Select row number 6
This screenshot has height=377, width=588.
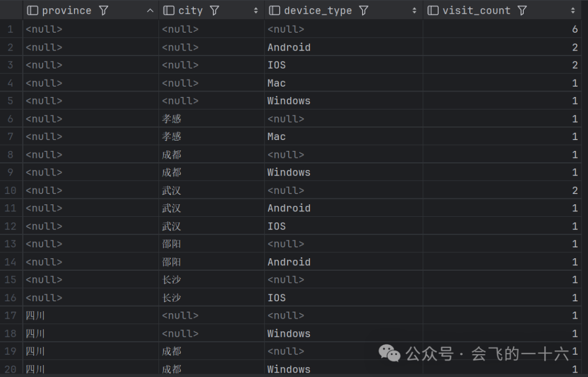(10, 119)
